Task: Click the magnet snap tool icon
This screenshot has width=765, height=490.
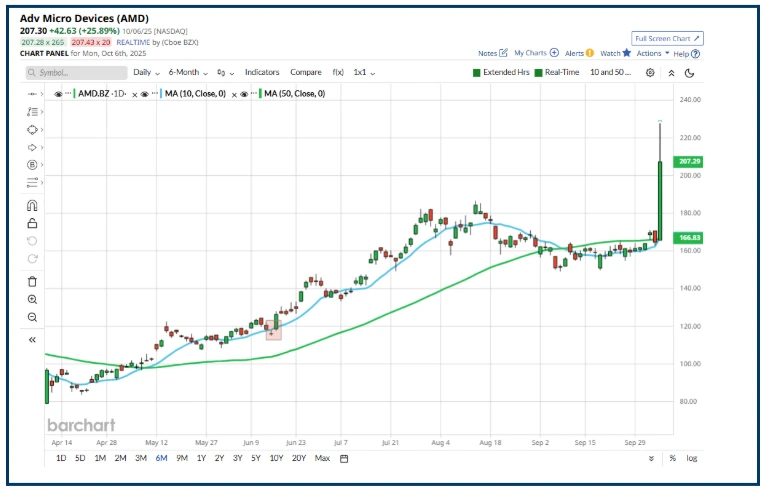Action: [32, 205]
